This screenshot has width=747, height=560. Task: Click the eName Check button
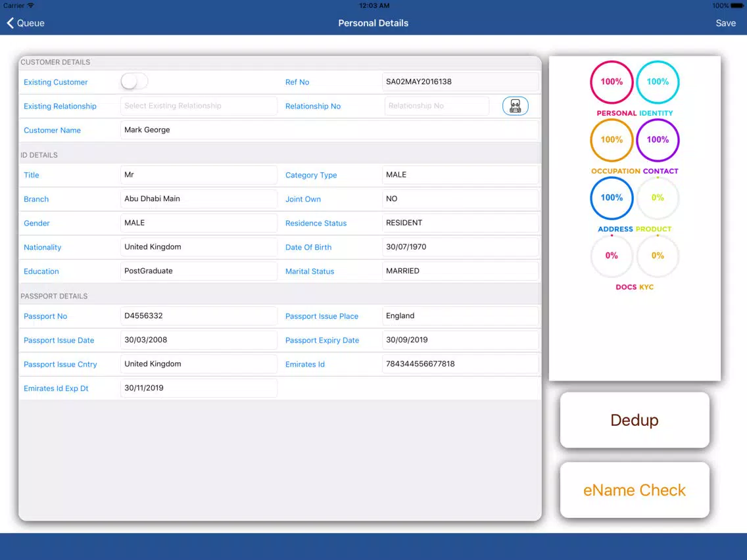(634, 490)
